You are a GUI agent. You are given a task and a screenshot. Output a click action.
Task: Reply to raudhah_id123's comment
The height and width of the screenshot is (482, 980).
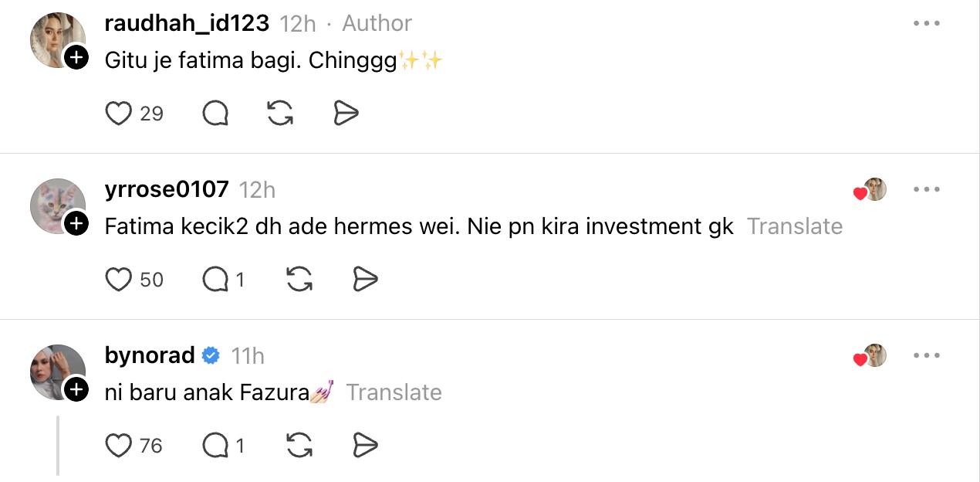(x=215, y=114)
